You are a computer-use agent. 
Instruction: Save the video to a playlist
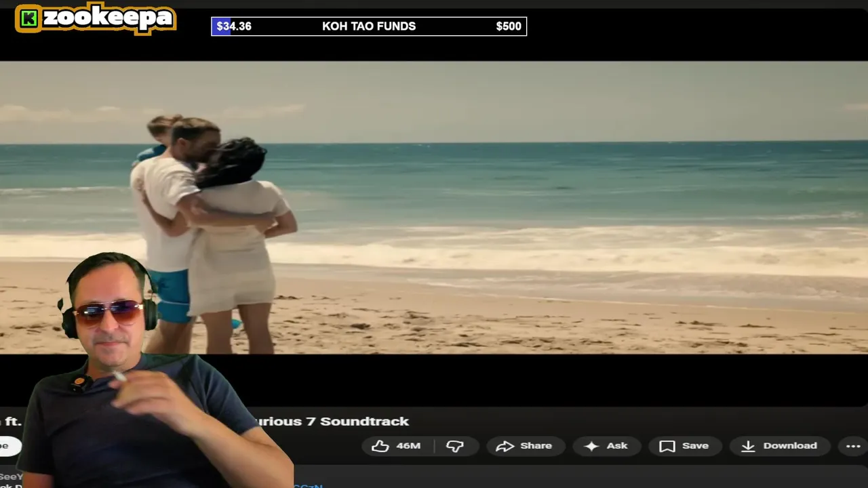click(684, 446)
